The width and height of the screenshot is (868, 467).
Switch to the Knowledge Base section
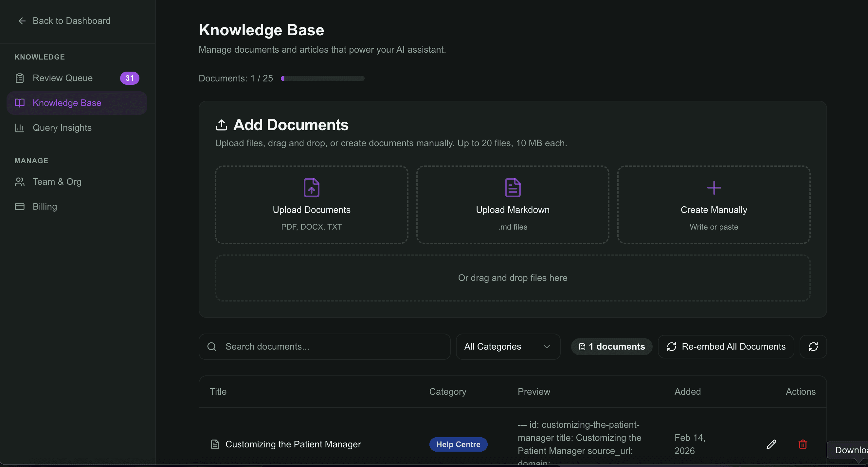pyautogui.click(x=67, y=103)
